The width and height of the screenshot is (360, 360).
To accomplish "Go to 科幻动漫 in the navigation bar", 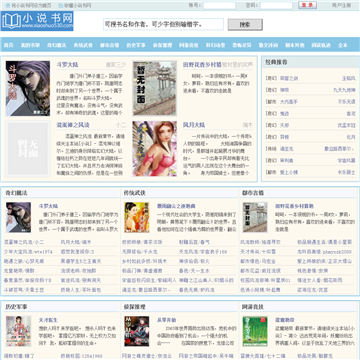I will 215,45.
